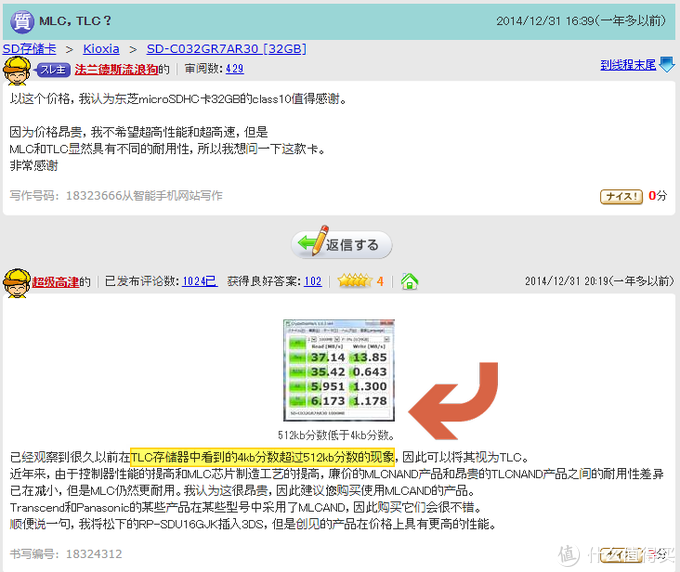680x572 pixels.
Task: Click the reply timestamp 2014/12/31 20:19
Action: (567, 281)
